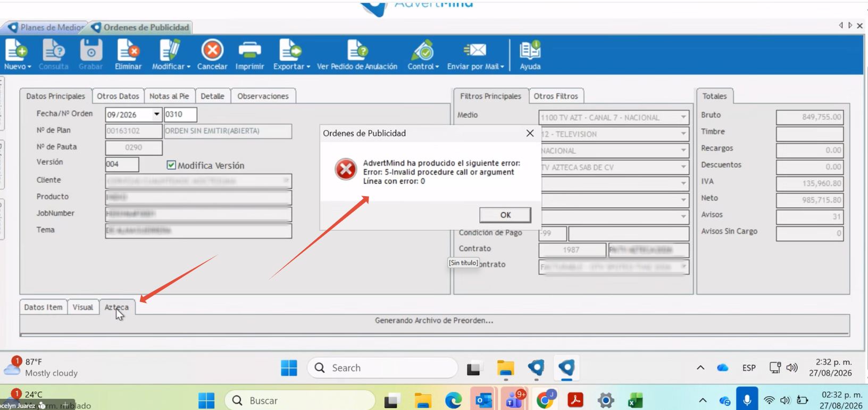Click the Avisos total field
Image resolution: width=868 pixels, height=410 pixels.
point(809,216)
